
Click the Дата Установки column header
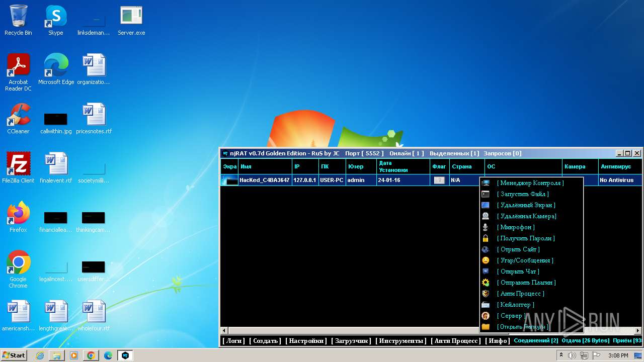tap(403, 166)
